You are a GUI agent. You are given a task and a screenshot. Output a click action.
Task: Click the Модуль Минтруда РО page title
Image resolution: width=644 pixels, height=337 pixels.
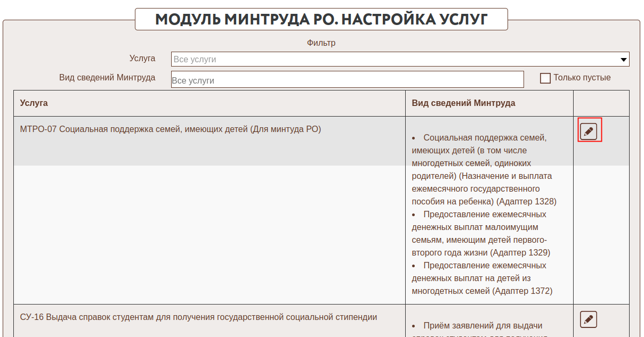click(321, 20)
